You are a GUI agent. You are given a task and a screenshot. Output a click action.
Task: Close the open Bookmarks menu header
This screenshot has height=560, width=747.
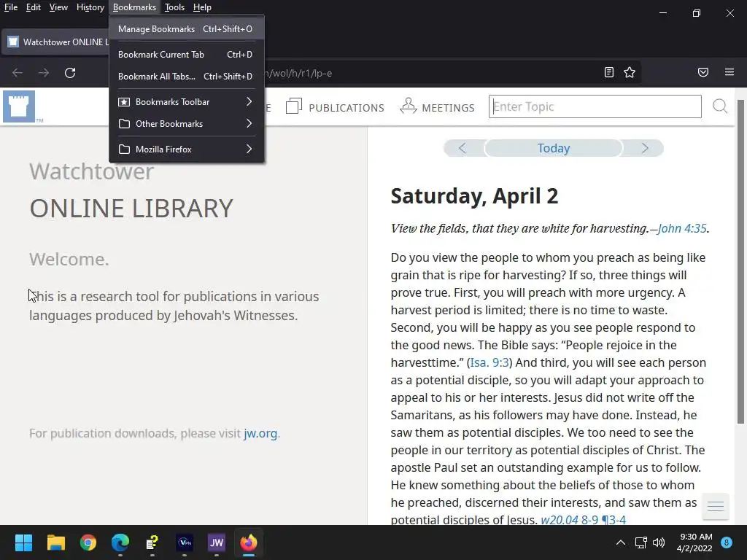point(134,7)
